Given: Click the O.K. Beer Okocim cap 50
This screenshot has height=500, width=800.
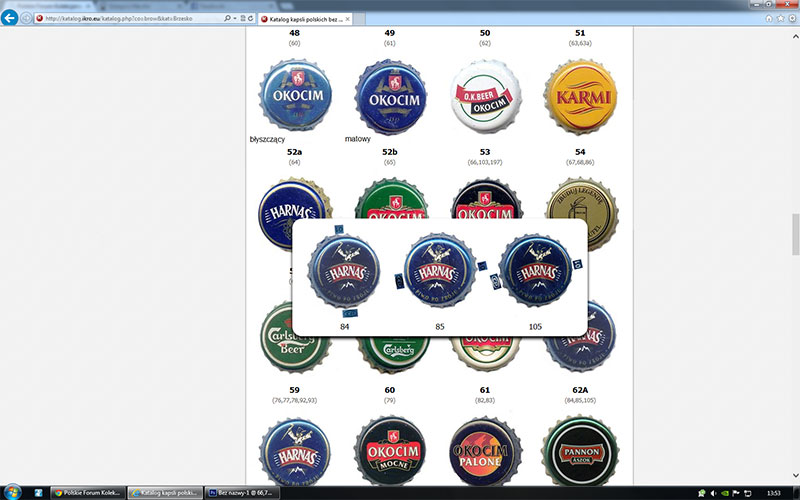Looking at the screenshot, I should pyautogui.click(x=485, y=96).
